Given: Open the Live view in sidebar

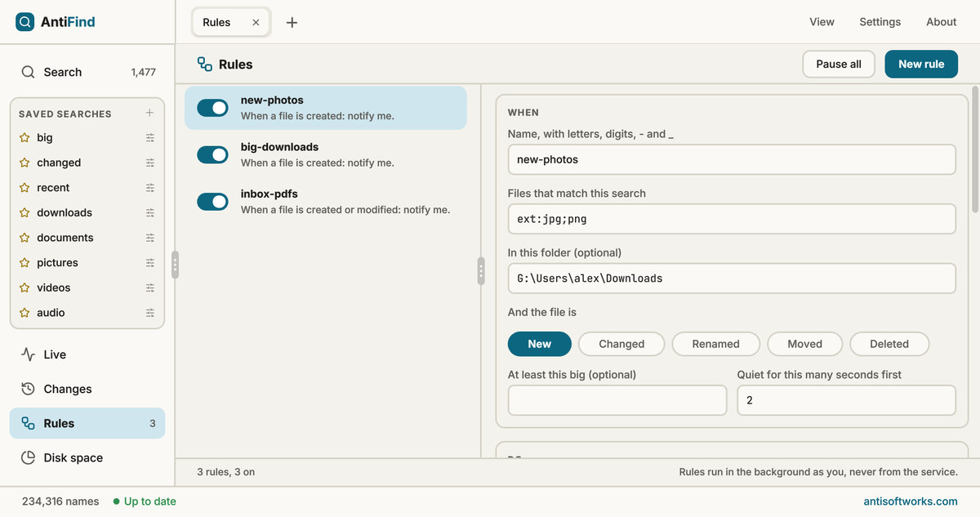Looking at the screenshot, I should tap(87, 354).
